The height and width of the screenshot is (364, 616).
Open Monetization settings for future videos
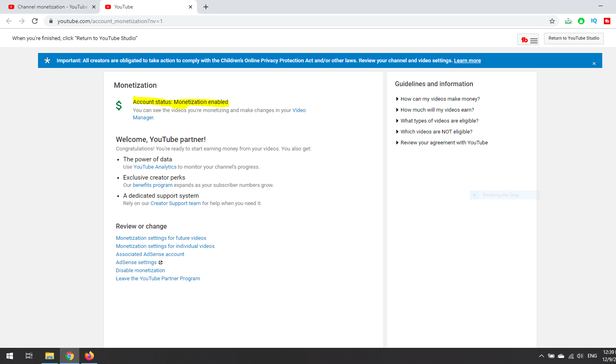click(x=161, y=238)
